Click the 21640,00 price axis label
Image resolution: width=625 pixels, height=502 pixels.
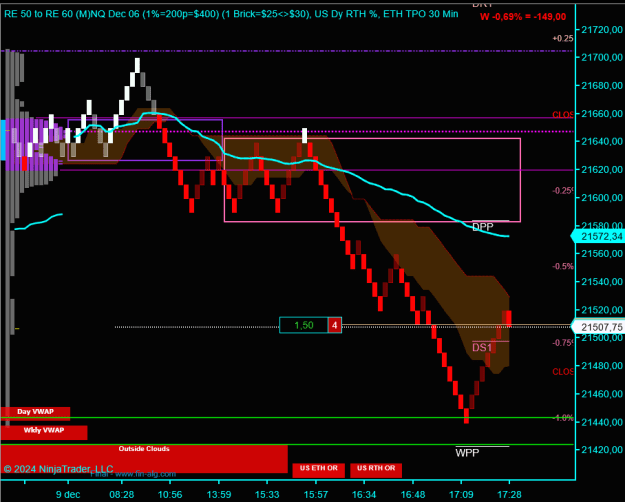(x=602, y=142)
